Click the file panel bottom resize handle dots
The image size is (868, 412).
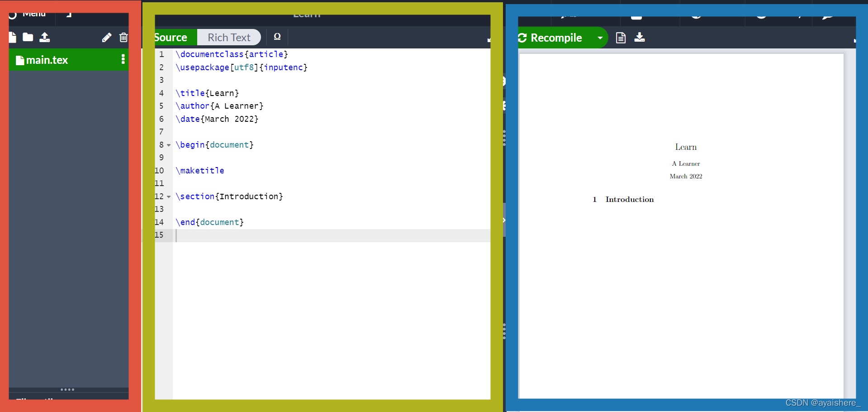(67, 389)
